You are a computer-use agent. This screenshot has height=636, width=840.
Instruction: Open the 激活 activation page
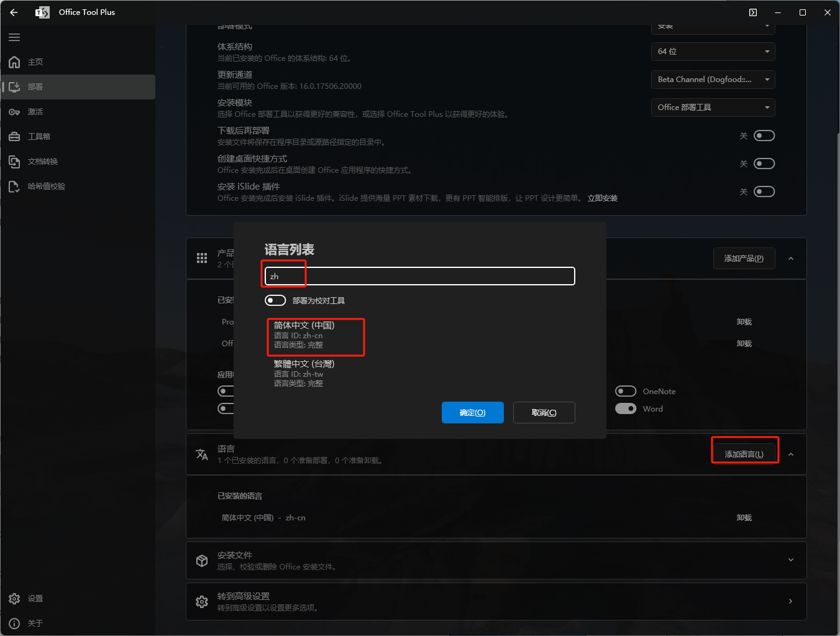pyautogui.click(x=35, y=112)
